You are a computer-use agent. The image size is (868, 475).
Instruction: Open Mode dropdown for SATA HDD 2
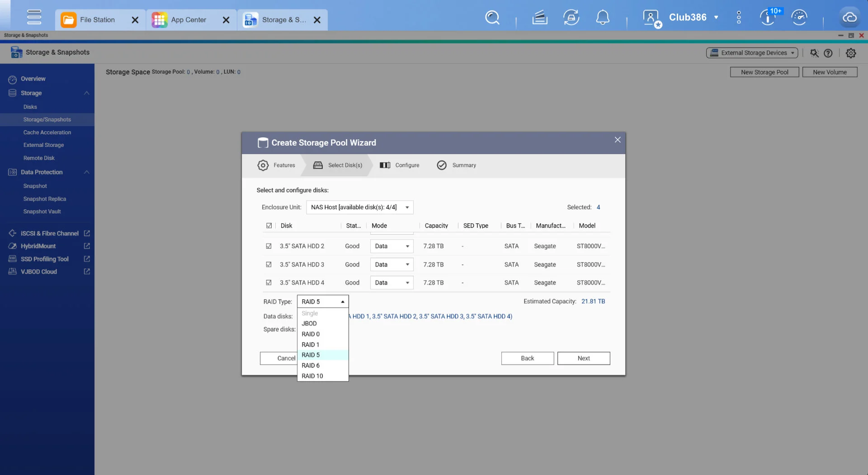392,246
